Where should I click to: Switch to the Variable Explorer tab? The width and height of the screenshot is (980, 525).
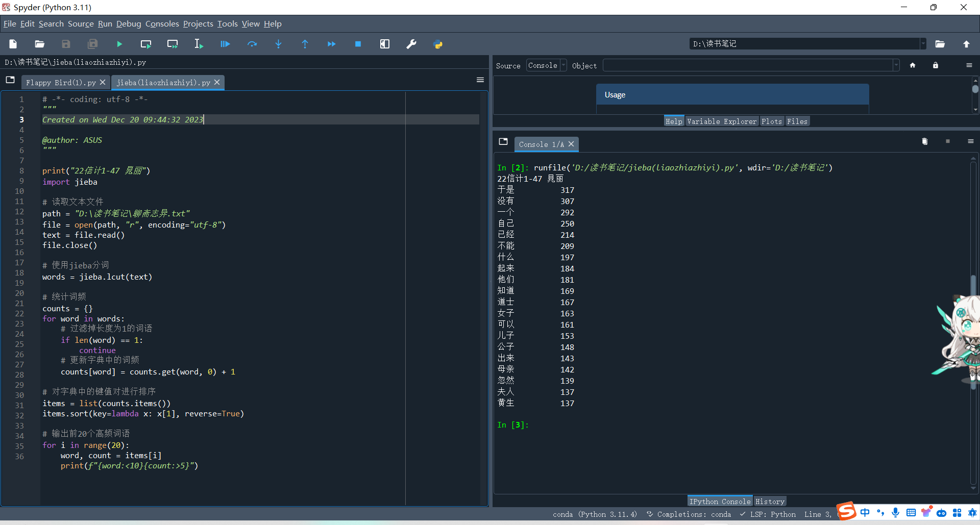pyautogui.click(x=722, y=121)
